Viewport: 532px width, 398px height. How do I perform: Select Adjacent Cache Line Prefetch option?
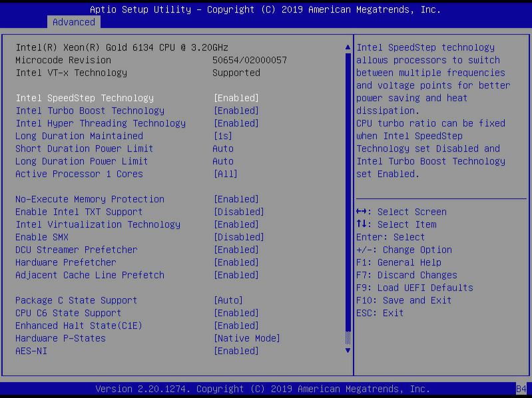click(90, 275)
